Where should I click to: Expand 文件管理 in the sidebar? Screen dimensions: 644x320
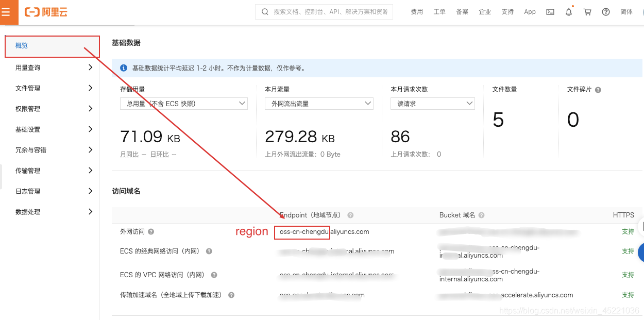(x=52, y=88)
